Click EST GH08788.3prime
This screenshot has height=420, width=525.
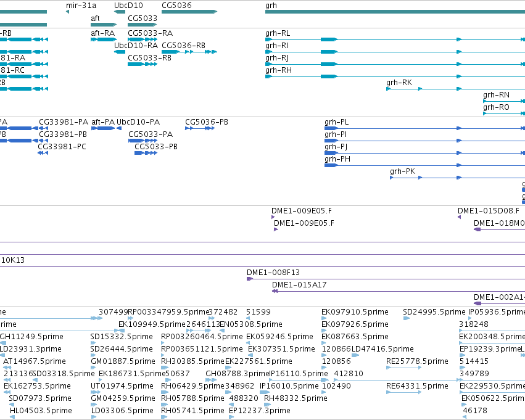pos(238,374)
